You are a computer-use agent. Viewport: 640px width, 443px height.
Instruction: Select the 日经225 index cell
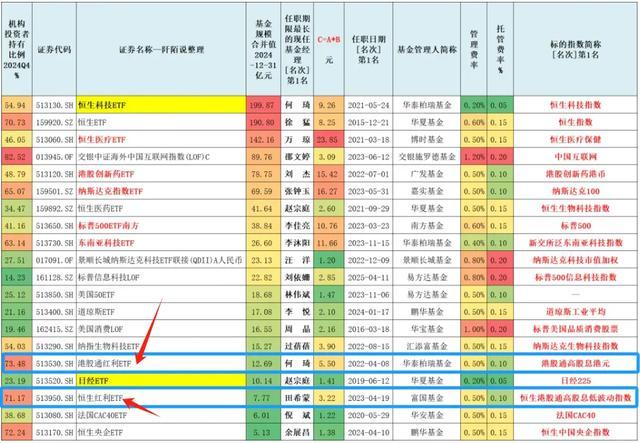pyautogui.click(x=575, y=381)
